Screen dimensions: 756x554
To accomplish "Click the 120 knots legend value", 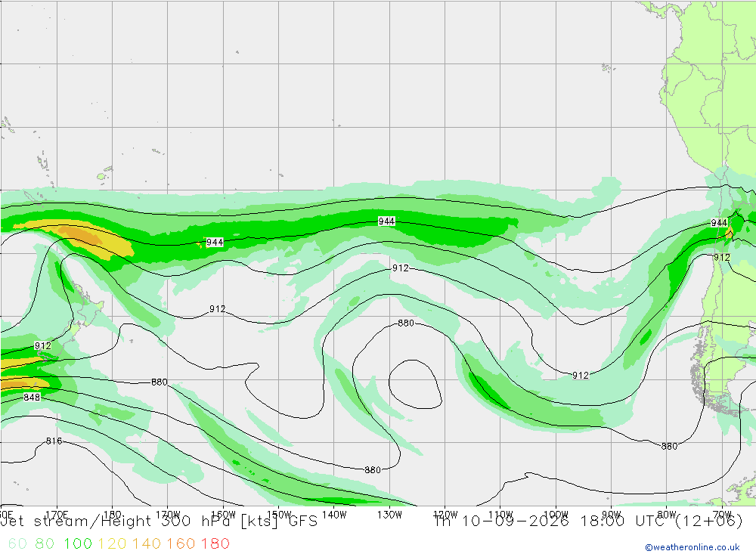I will (x=112, y=544).
